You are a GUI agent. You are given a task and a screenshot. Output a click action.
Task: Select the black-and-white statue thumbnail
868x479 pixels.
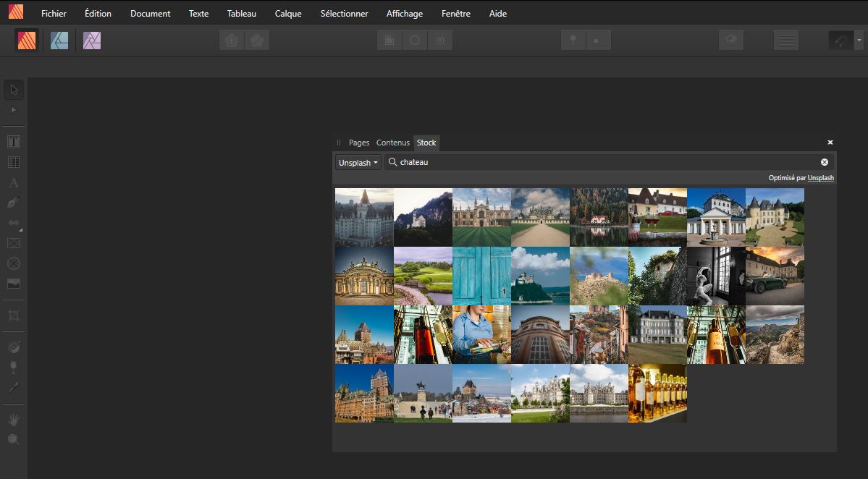[x=716, y=276]
